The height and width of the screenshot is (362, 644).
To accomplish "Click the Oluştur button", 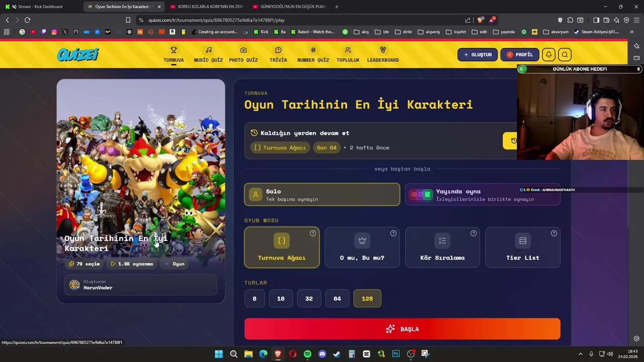I will click(477, 55).
